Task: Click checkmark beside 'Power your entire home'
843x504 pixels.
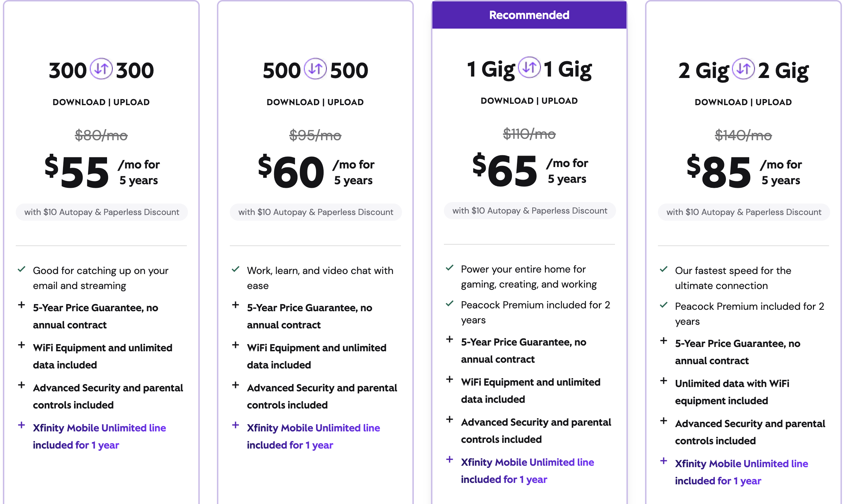Action: point(450,268)
